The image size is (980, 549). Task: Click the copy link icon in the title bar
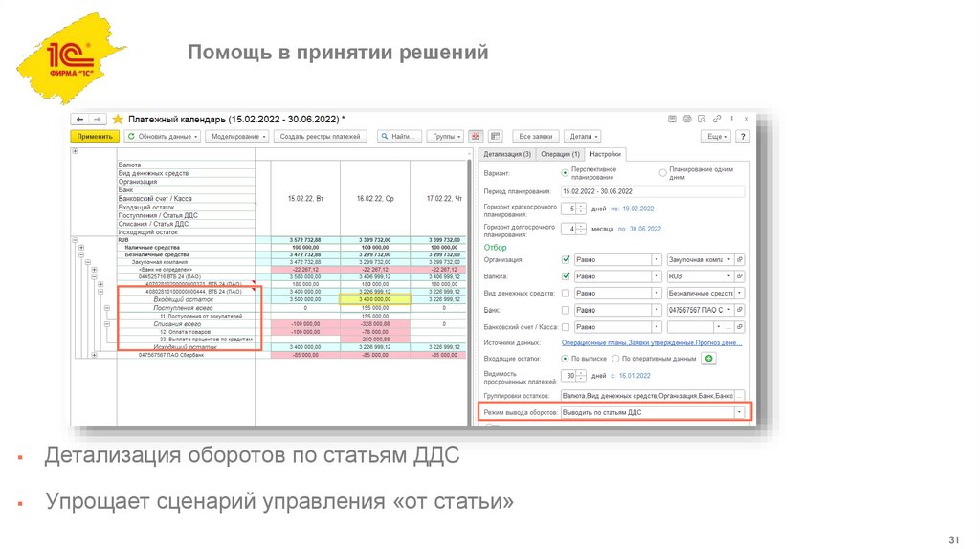pos(717,119)
